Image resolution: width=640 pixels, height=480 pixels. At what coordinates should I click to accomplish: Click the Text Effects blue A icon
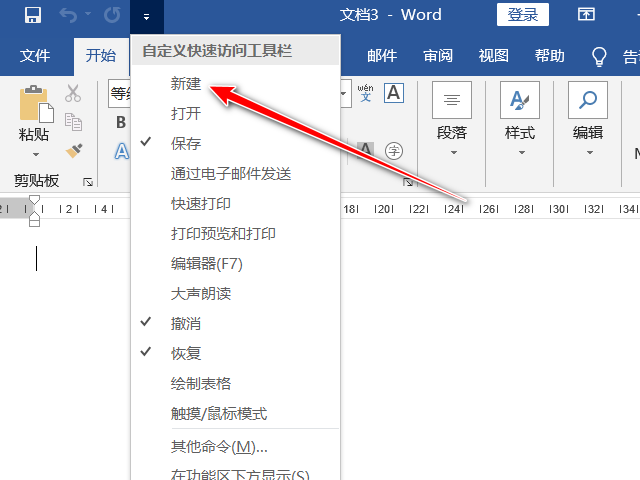tap(122, 151)
